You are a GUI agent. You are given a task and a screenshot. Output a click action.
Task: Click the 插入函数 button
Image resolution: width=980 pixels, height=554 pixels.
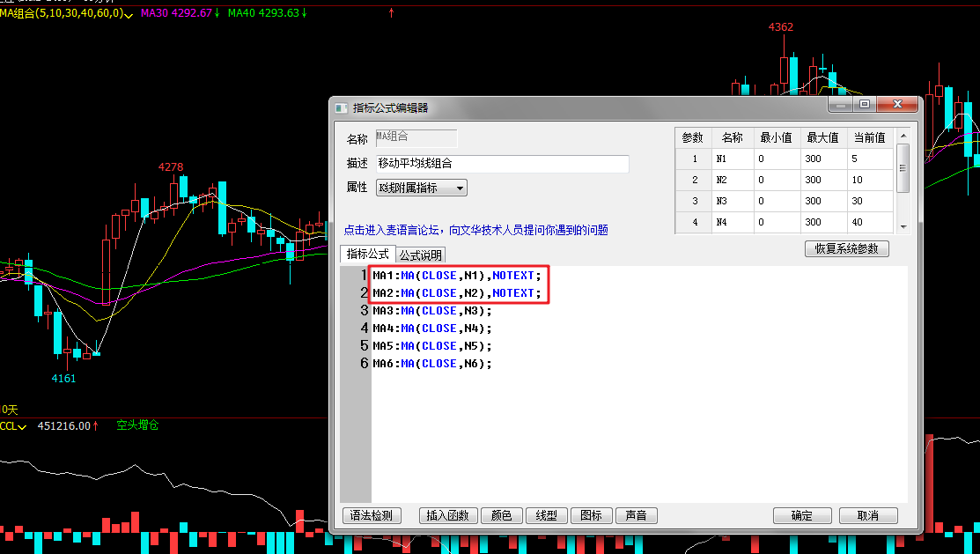coord(448,516)
